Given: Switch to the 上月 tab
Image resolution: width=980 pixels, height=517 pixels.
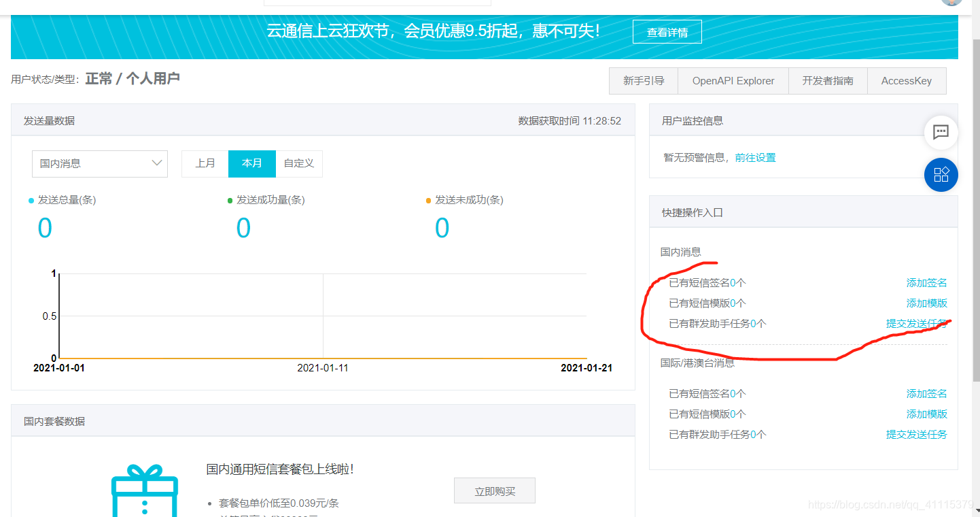Looking at the screenshot, I should 205,164.
